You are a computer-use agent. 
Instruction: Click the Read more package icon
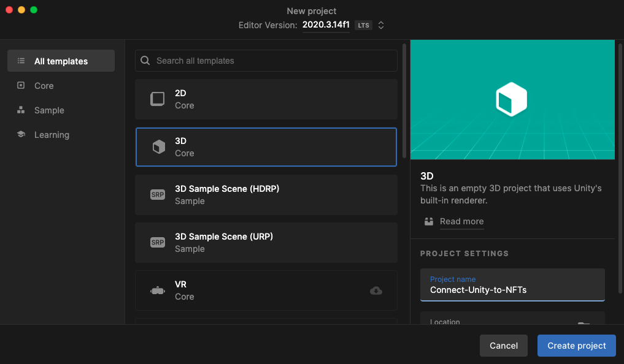pyautogui.click(x=429, y=221)
